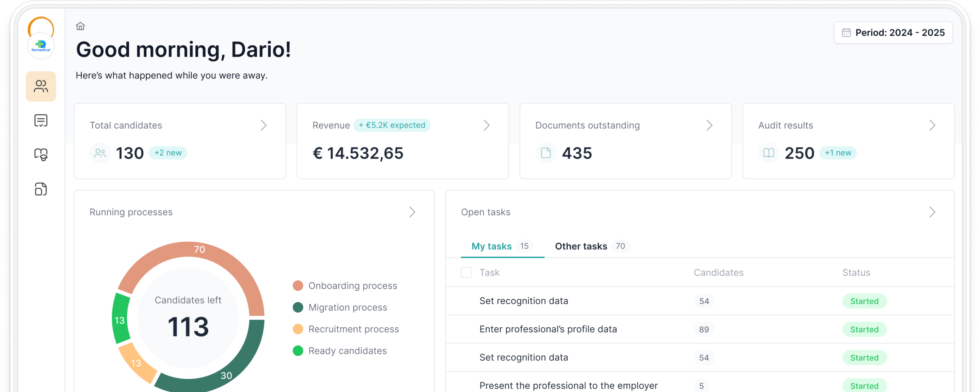Click the people icon beside 130
980x392 pixels.
[x=100, y=153]
